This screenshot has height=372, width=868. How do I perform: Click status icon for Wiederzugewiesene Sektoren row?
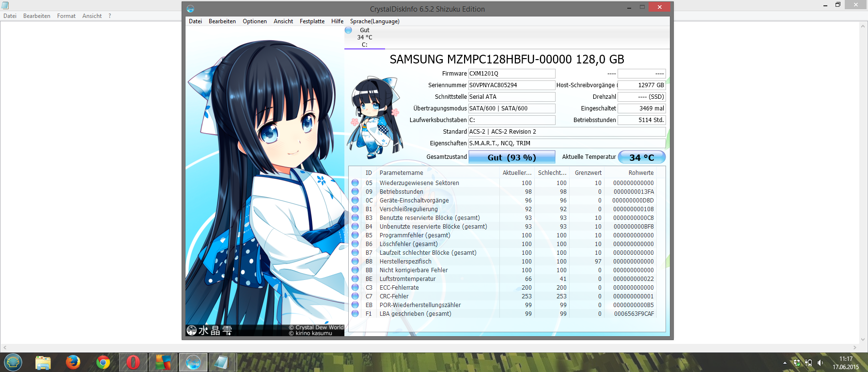[355, 183]
